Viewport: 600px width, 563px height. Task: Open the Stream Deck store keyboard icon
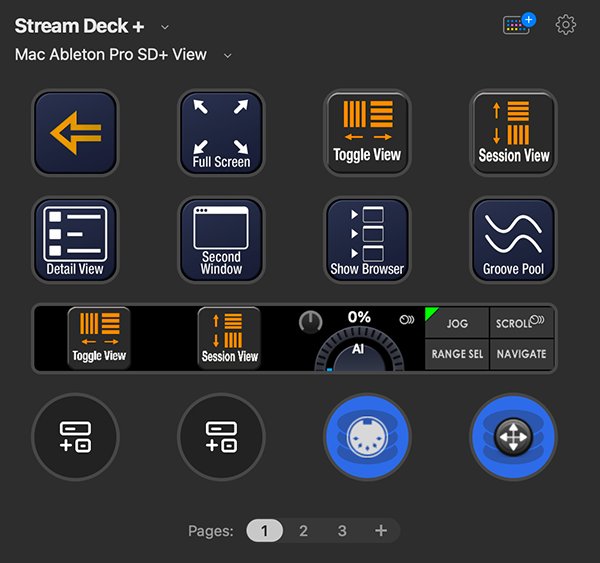click(518, 24)
